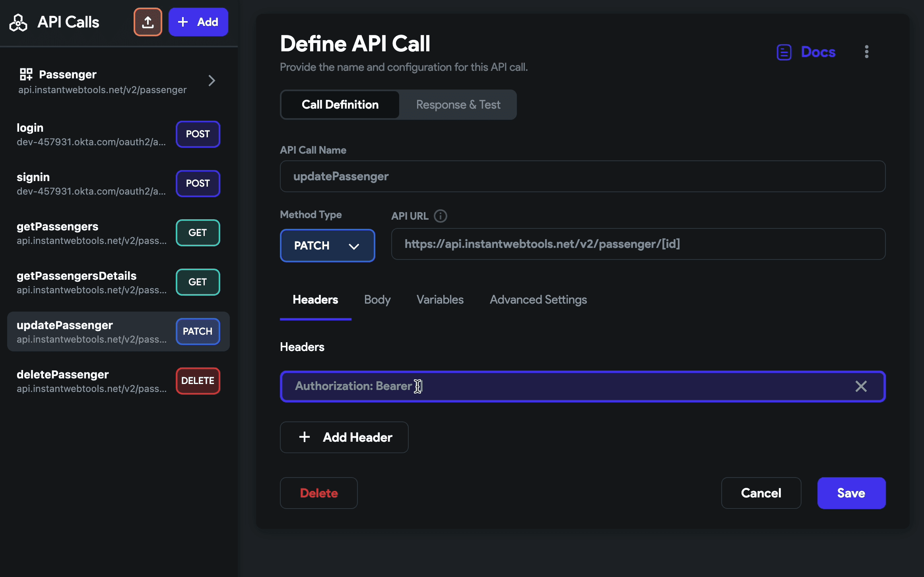
Task: Select the PATCH badge on updatePassenger
Action: point(198,331)
